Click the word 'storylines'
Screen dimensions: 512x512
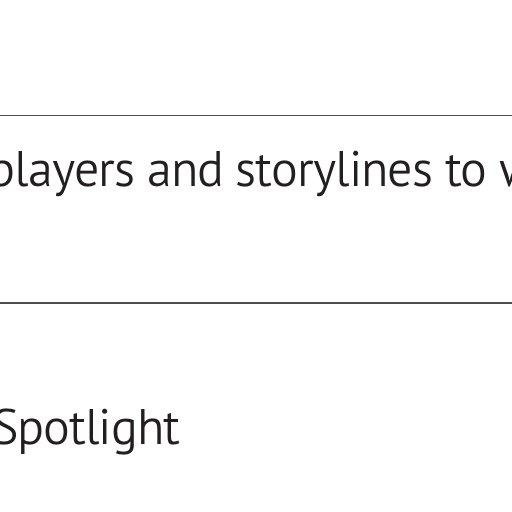click(x=334, y=173)
